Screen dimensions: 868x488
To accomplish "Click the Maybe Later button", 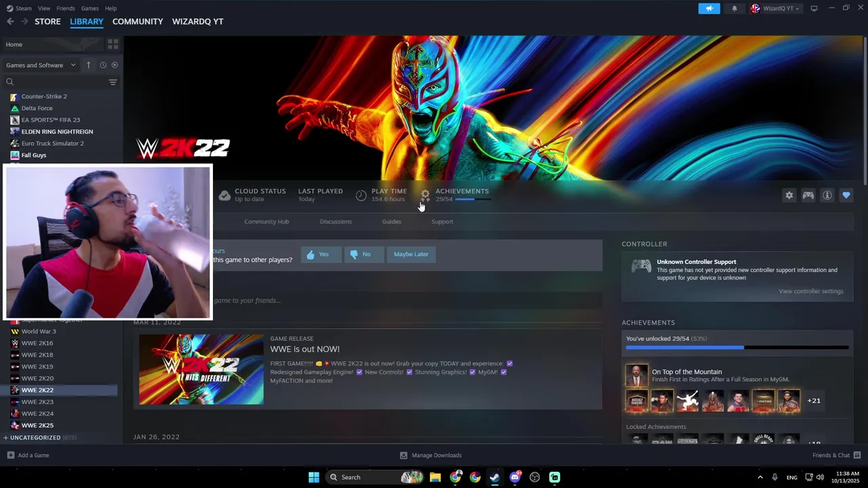I will tap(411, 254).
